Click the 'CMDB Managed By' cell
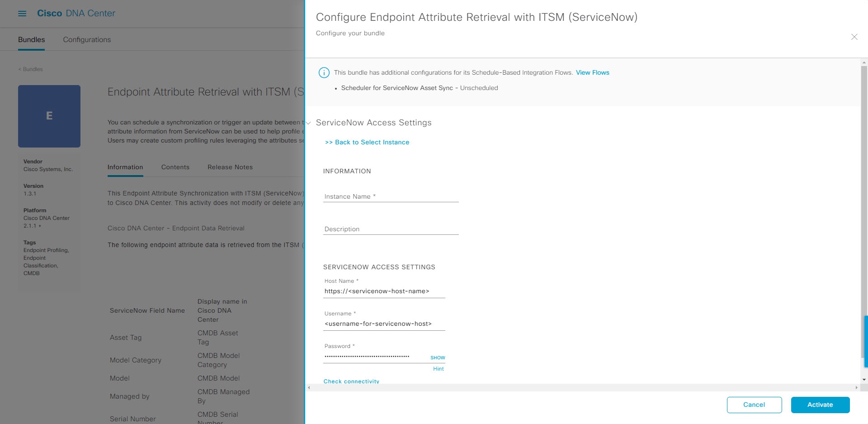The image size is (868, 424). (x=224, y=396)
